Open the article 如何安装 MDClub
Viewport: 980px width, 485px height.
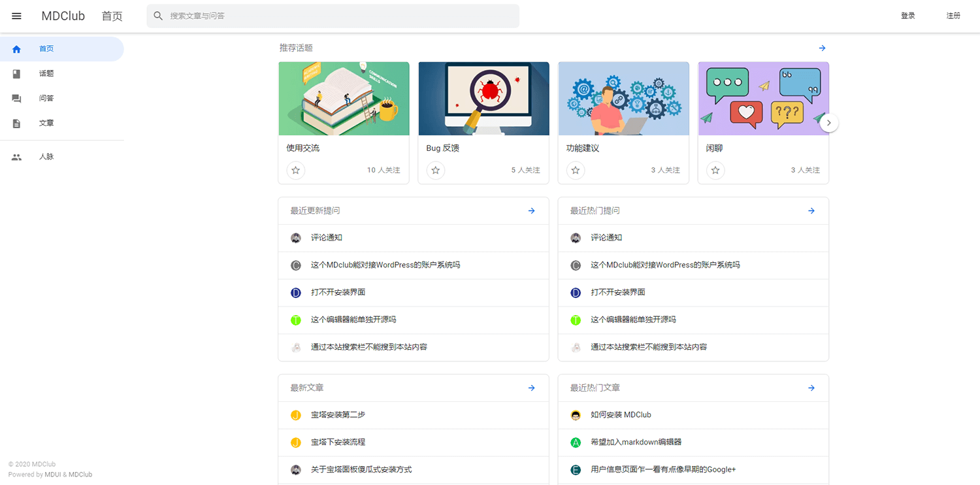[x=693, y=415]
